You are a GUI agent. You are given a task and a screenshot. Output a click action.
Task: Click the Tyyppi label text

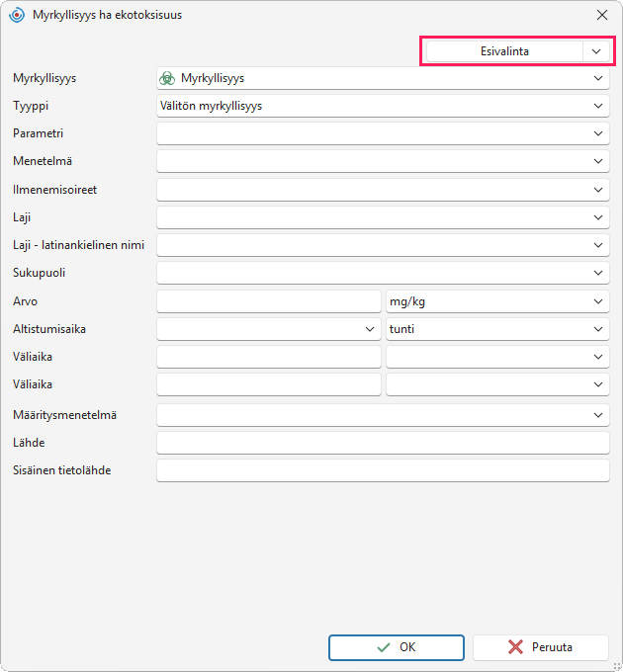(x=31, y=106)
